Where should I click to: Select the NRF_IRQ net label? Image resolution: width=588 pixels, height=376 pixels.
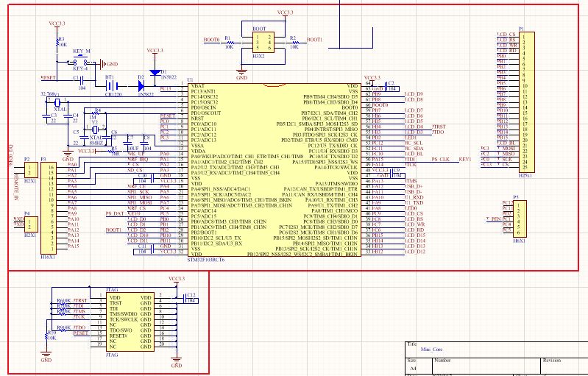pos(138,160)
